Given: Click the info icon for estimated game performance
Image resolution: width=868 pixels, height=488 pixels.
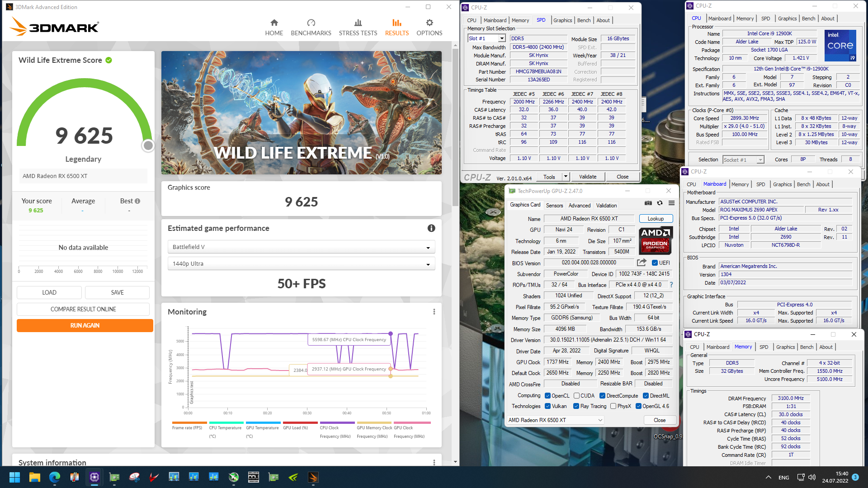Looking at the screenshot, I should 431,228.
